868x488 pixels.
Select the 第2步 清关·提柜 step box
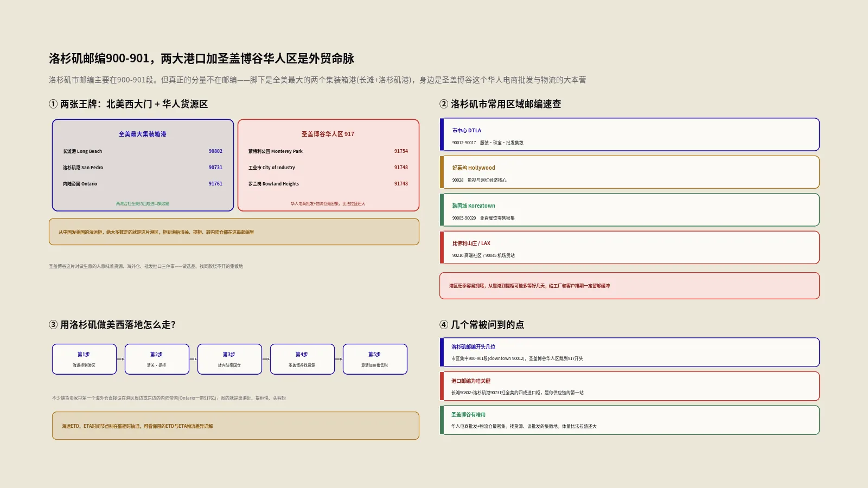(157, 359)
